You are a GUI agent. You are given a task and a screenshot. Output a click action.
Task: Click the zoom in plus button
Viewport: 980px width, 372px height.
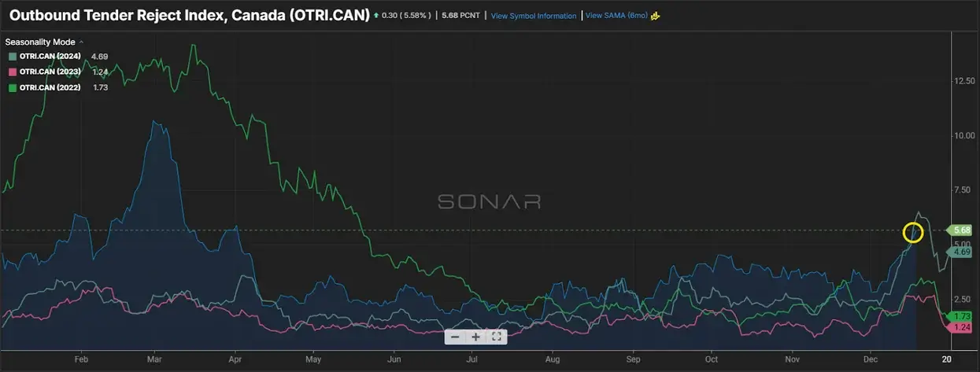click(x=475, y=337)
